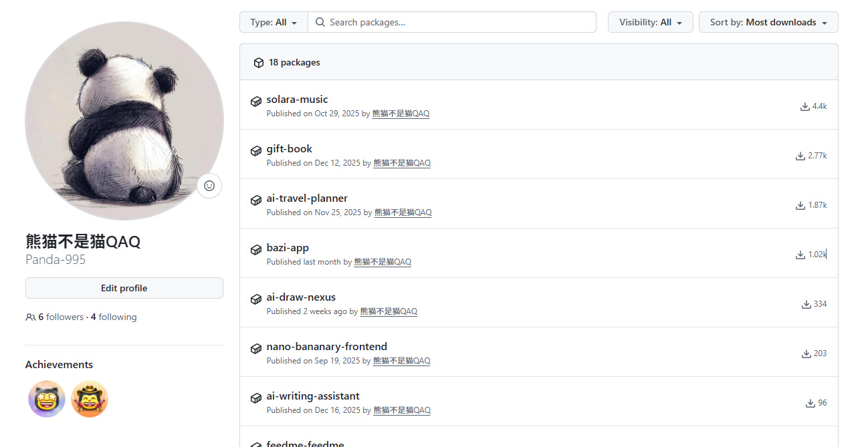The height and width of the screenshot is (447, 868).
Task: Open the nano-bananary-frontend package link
Action: (326, 347)
